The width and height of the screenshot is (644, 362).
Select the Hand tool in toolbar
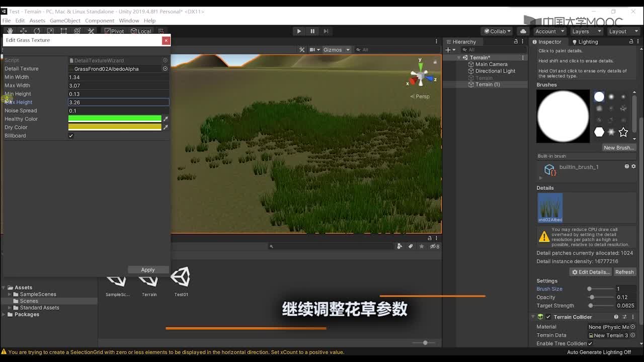click(x=10, y=31)
